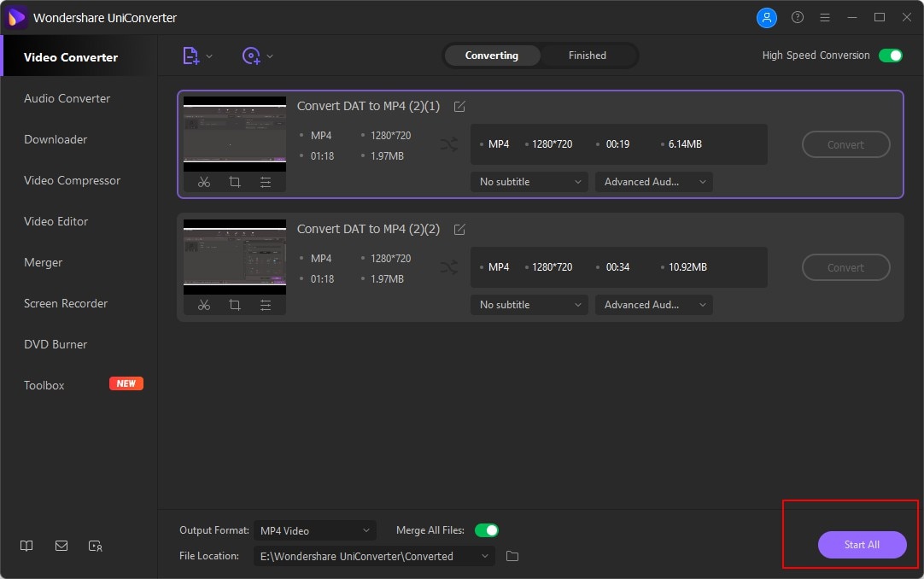Open Video Editor section
This screenshot has width=924, height=579.
click(x=79, y=221)
